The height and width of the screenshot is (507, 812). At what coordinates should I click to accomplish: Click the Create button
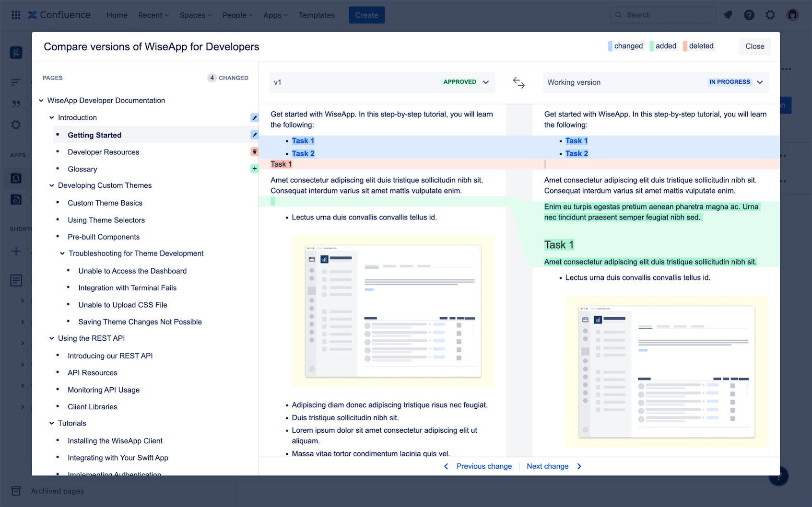coord(366,15)
